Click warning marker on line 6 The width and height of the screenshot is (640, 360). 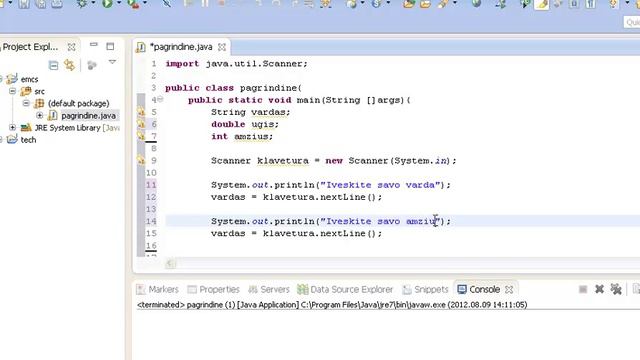coord(141,123)
